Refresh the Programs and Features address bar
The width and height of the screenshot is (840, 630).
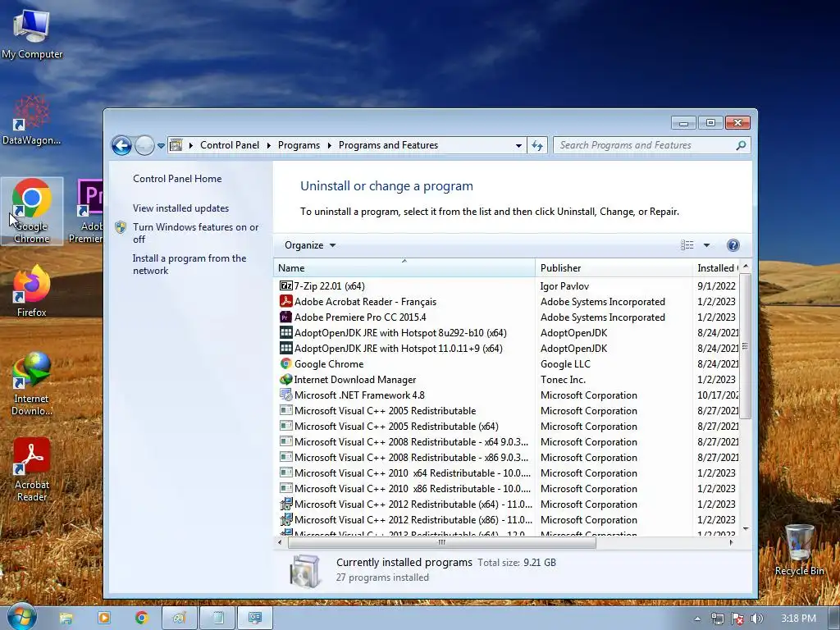537,145
